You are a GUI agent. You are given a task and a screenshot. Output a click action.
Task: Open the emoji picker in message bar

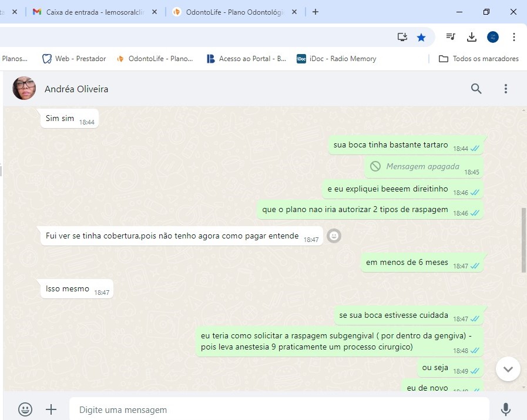[x=25, y=409]
